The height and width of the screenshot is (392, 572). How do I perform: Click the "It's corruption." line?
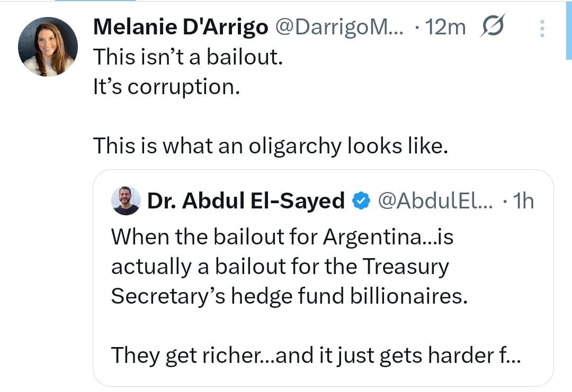pyautogui.click(x=166, y=87)
